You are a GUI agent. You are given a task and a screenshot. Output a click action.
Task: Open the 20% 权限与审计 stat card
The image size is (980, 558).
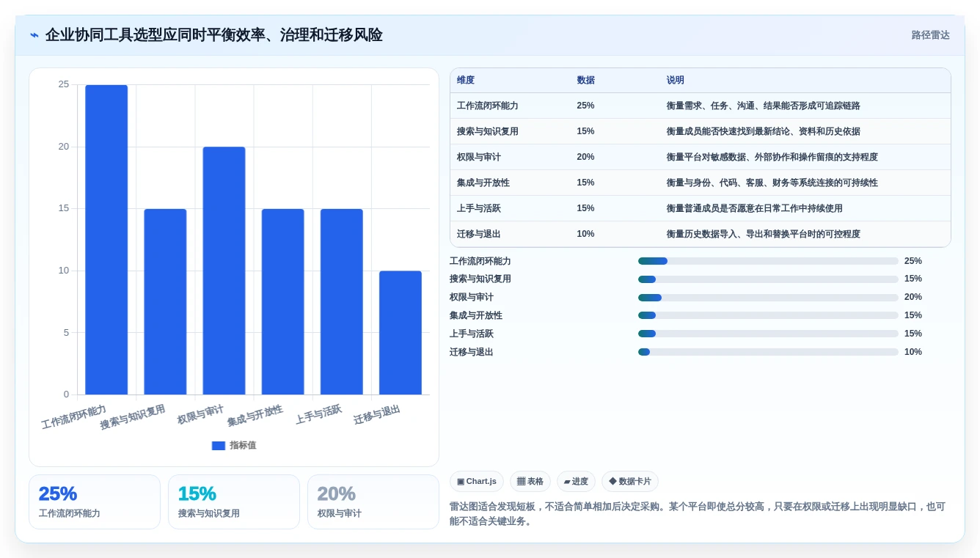(x=373, y=502)
